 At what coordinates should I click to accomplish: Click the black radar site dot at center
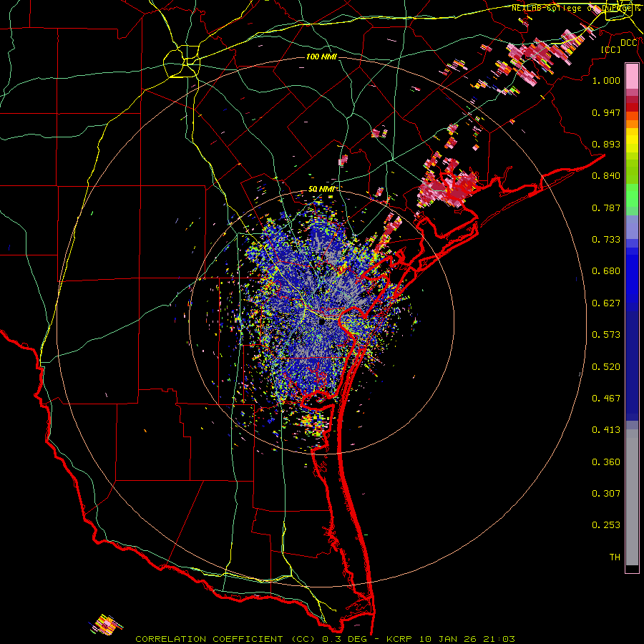tap(321, 321)
